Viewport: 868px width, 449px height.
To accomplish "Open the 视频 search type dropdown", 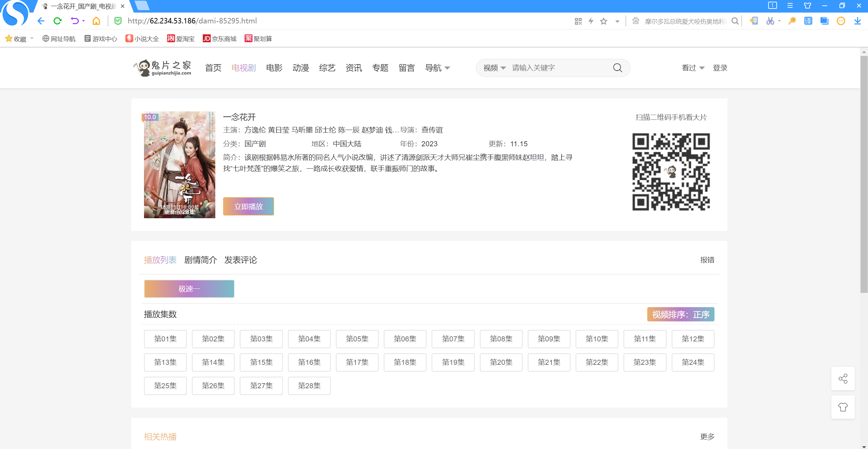I will tap(494, 68).
